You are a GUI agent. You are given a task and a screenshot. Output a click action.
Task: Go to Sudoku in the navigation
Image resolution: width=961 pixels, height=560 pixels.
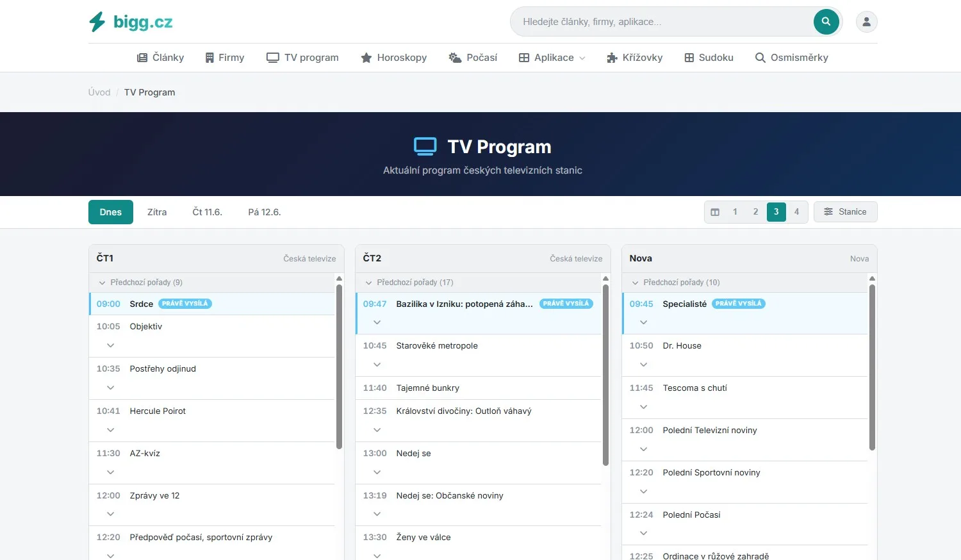pos(709,58)
